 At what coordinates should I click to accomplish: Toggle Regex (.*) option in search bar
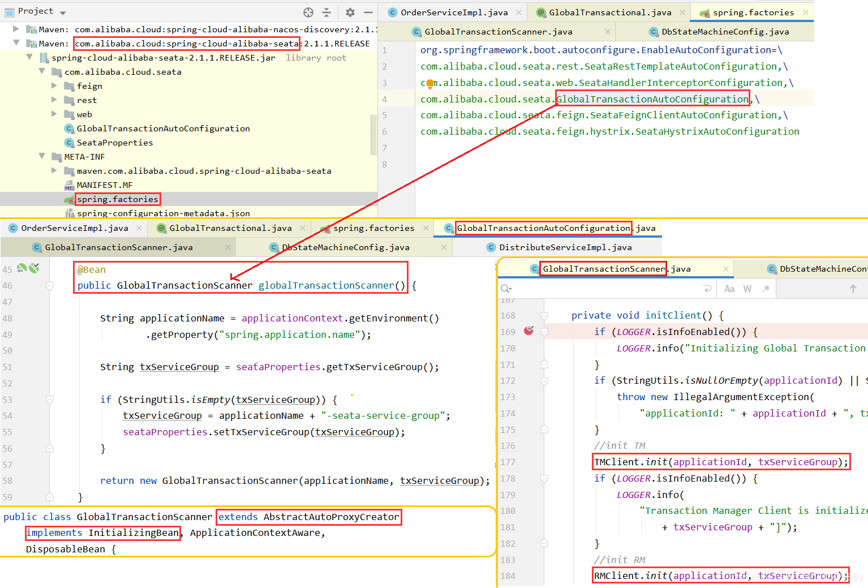(x=766, y=289)
